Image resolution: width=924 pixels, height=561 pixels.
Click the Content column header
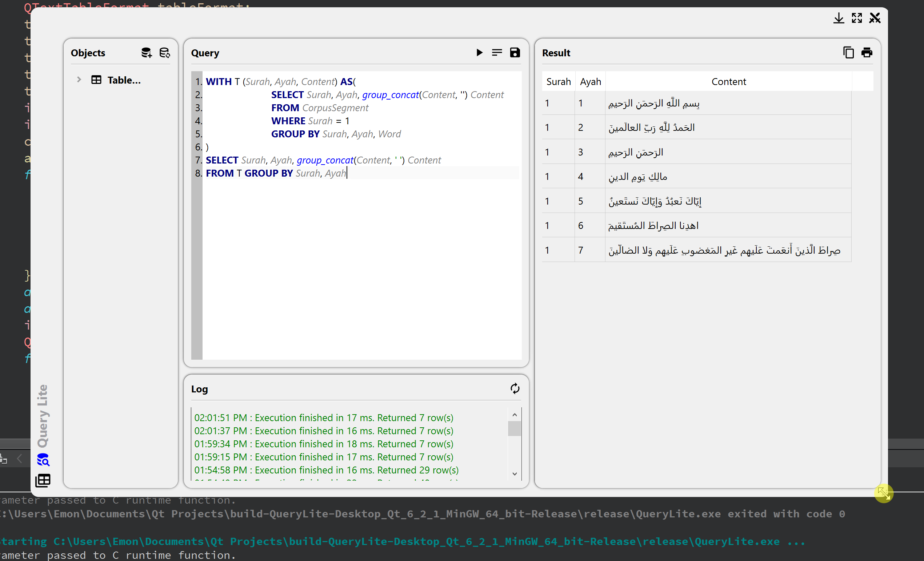pyautogui.click(x=728, y=82)
